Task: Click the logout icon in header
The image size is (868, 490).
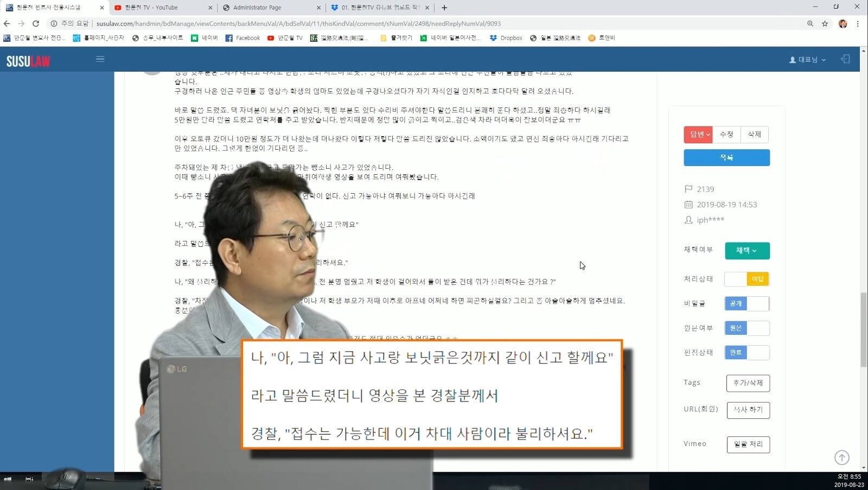Action: pos(845,59)
